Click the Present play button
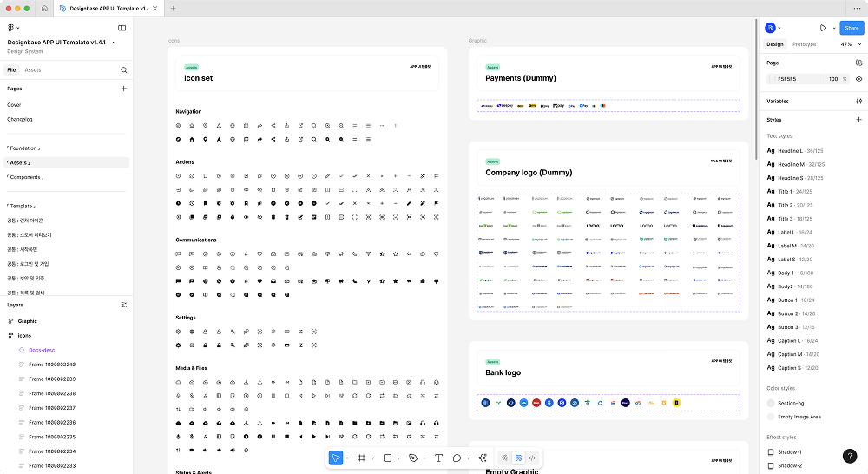Viewport: 868px width, 474px height. (823, 28)
